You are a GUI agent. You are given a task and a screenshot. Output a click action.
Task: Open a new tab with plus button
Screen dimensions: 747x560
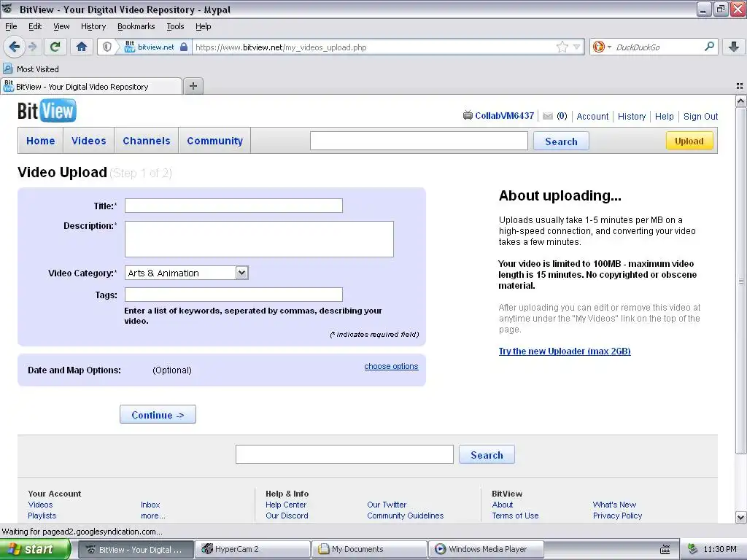point(193,86)
